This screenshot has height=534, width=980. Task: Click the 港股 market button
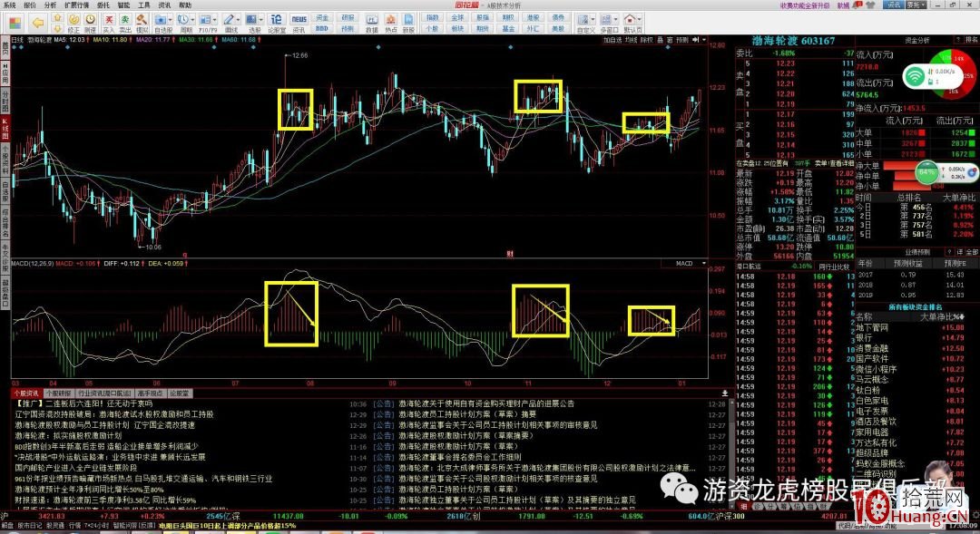534,18
